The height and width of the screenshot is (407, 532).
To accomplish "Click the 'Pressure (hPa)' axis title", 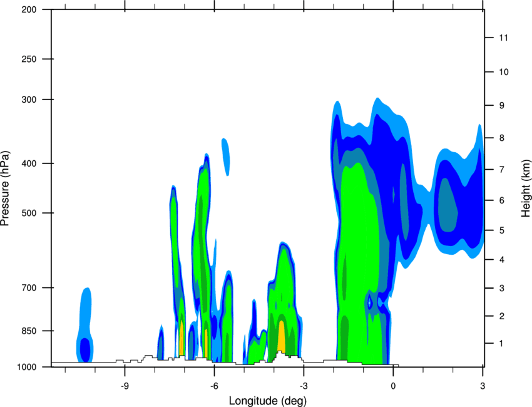I will 5,188.
